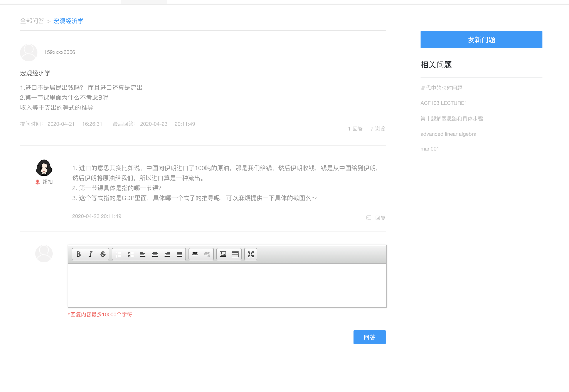Click the question date 2020-04-21

click(61, 124)
